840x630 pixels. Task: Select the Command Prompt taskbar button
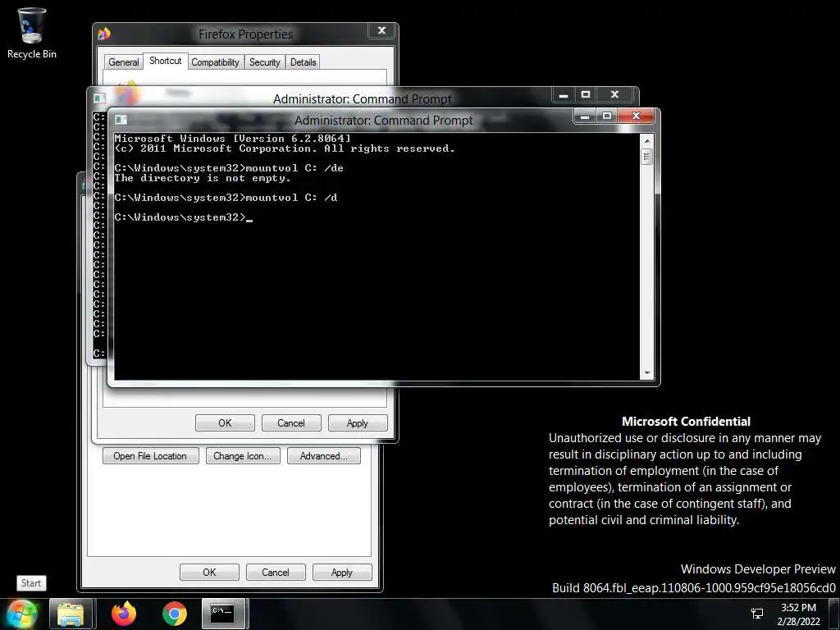click(x=222, y=614)
